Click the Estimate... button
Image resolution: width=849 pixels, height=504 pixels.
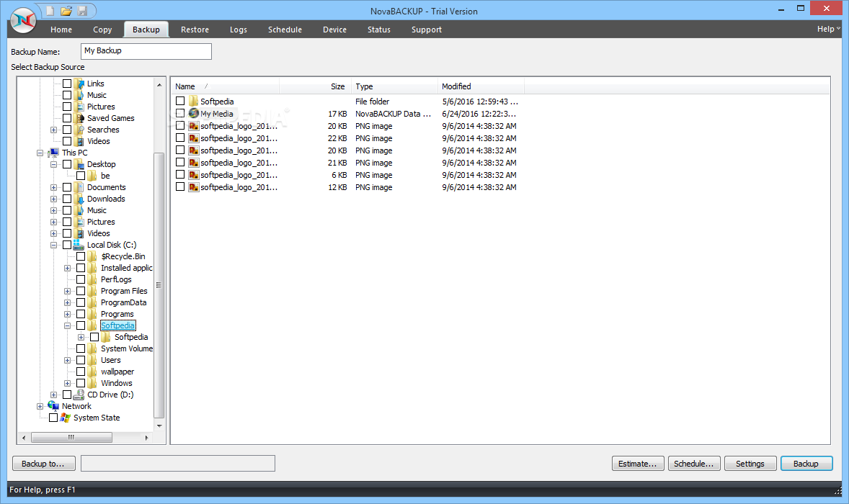(638, 464)
